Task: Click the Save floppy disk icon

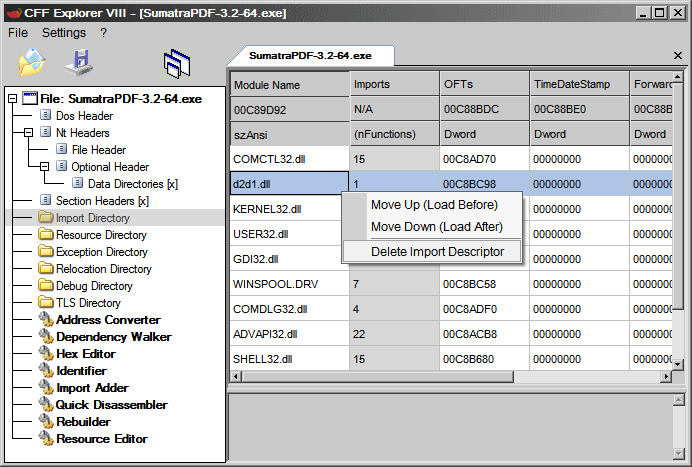Action: pyautogui.click(x=79, y=62)
